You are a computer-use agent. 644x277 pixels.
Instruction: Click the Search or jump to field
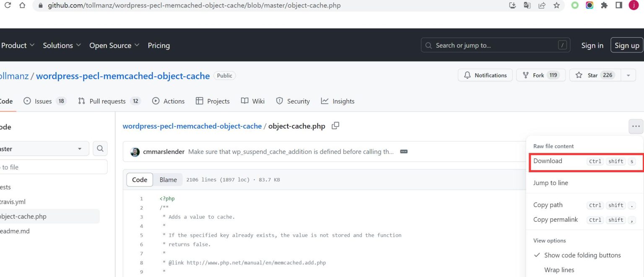pos(495,45)
